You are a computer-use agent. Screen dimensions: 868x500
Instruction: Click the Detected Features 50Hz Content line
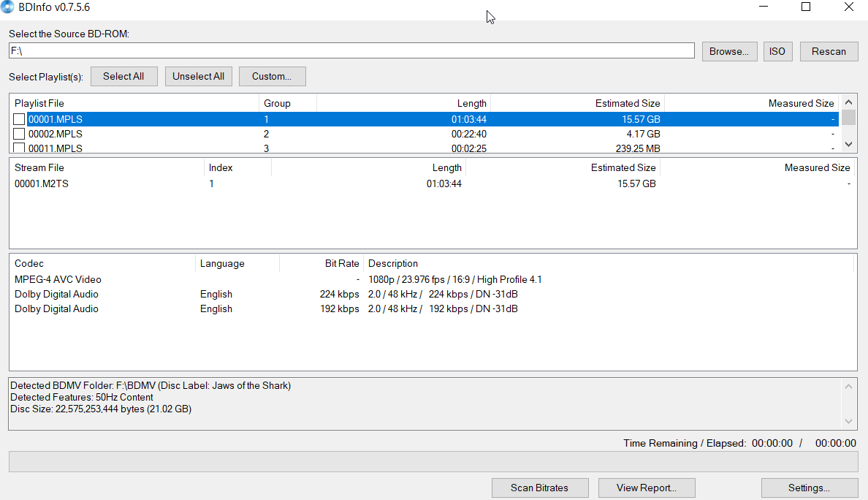coord(82,398)
